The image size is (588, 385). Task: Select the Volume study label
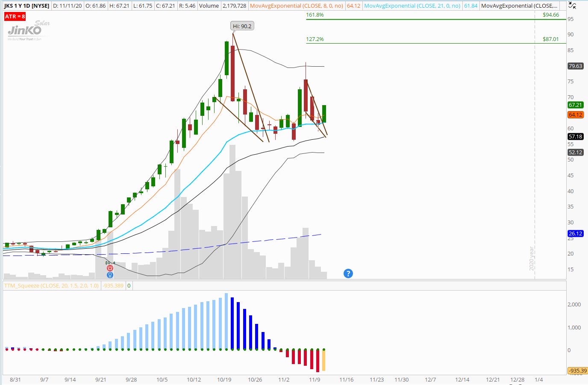pyautogui.click(x=209, y=6)
